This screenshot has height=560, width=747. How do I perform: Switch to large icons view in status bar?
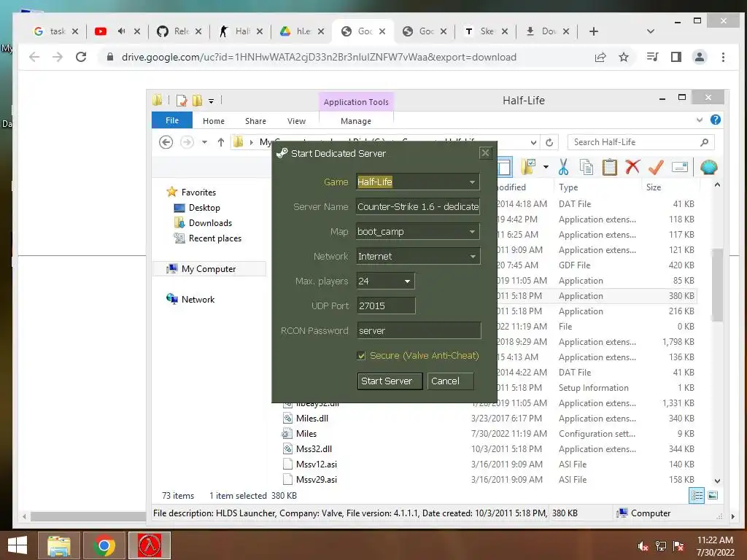[x=713, y=495]
